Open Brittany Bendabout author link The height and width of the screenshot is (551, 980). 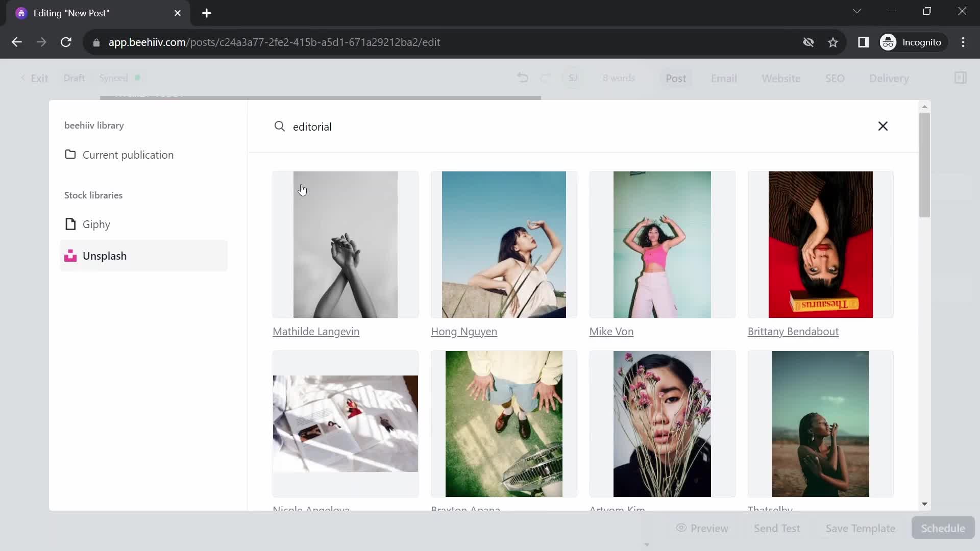pos(793,332)
